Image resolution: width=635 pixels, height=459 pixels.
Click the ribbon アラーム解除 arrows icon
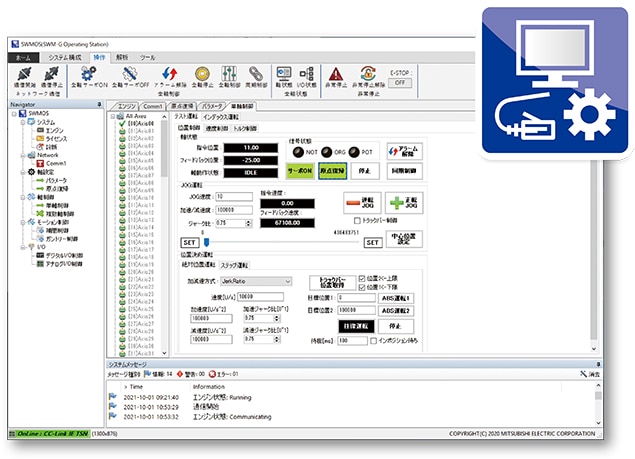point(170,73)
